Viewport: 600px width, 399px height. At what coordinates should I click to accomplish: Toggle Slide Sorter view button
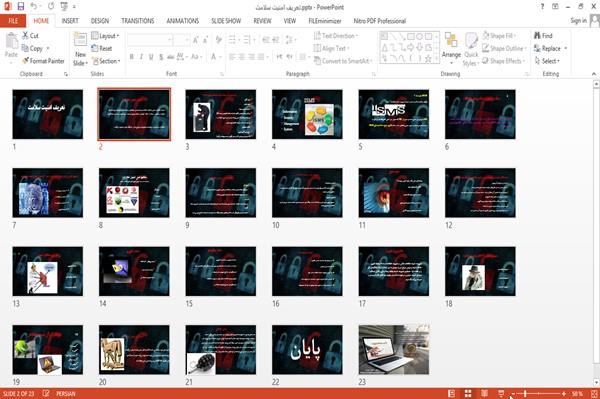(468, 393)
